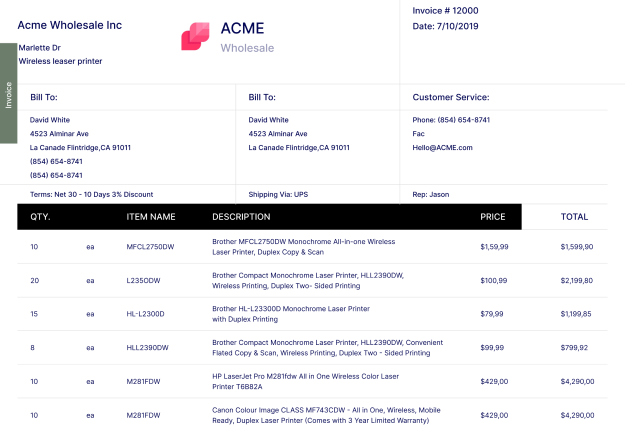Viewport: 625px width, 425px height.
Task: Click the QTY. column header
Action: [x=41, y=216]
